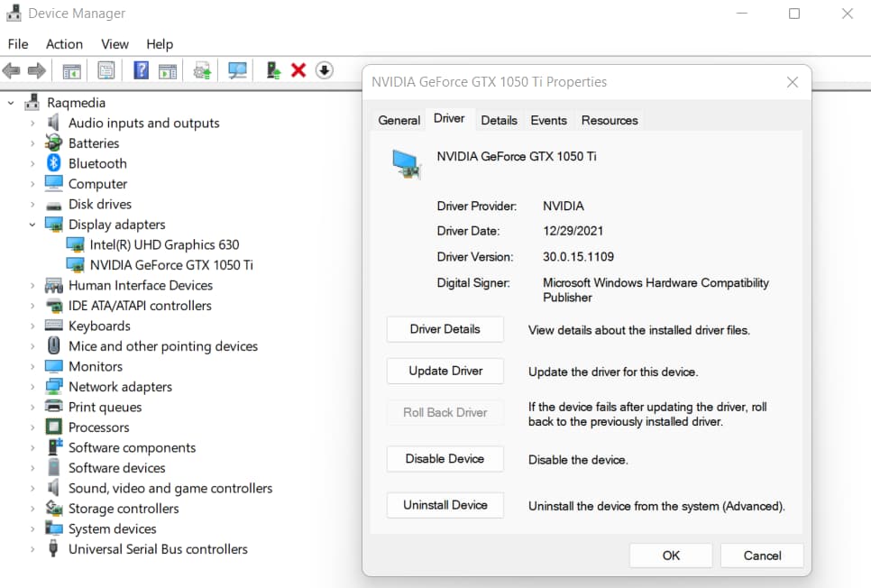
Task: Click the red Uninstall Device toolbar icon
Action: pyautogui.click(x=298, y=70)
